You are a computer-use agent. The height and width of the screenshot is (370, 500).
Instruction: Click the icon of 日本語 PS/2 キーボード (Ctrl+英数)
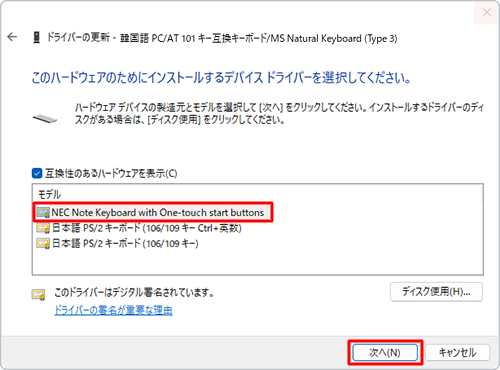[43, 228]
